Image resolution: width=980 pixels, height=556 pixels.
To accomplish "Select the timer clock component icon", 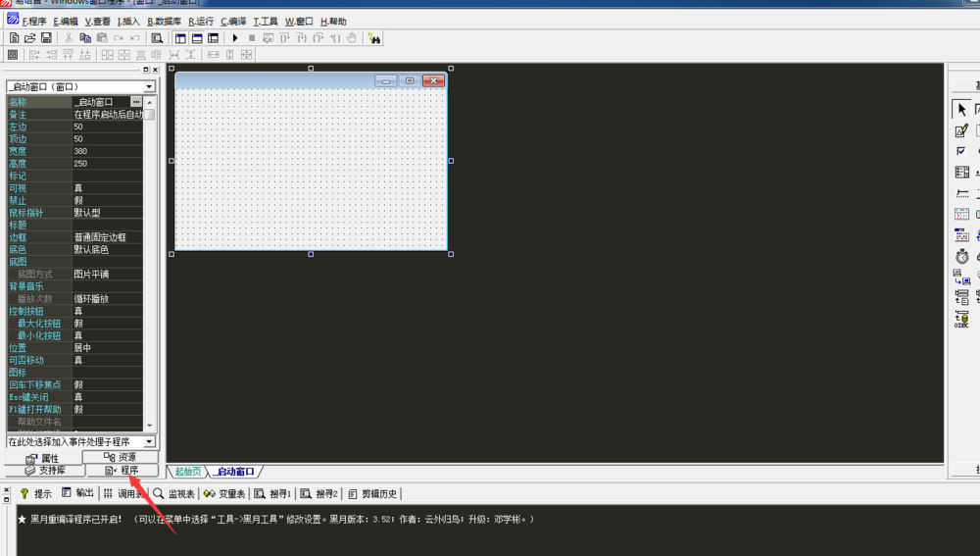I will click(961, 256).
